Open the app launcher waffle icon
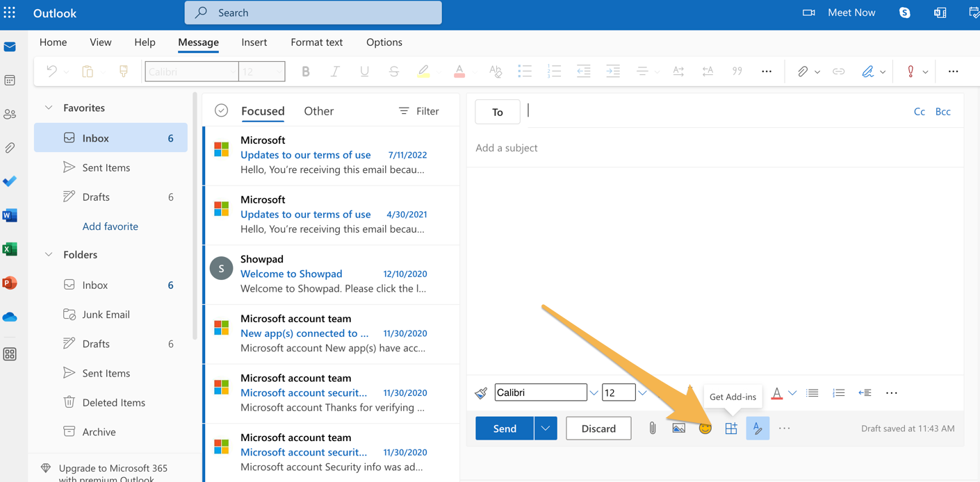Screen dimensions: 980x482 coord(10,13)
